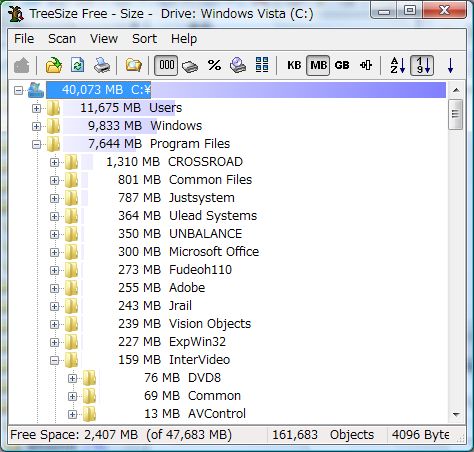The image size is (474, 452).
Task: Minimize the TreeSize window
Action: (384, 11)
